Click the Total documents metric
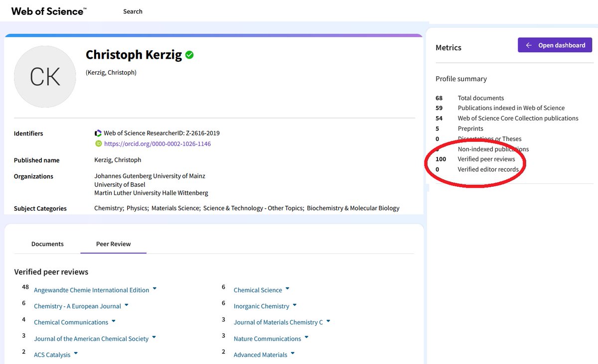The width and height of the screenshot is (598, 364). coord(481,98)
